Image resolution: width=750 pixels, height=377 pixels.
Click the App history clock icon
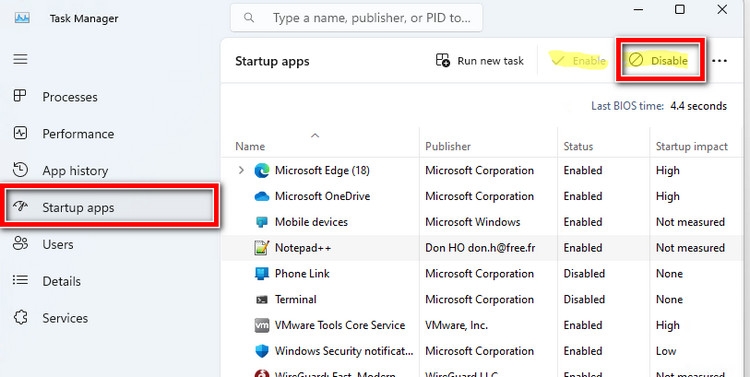click(20, 170)
